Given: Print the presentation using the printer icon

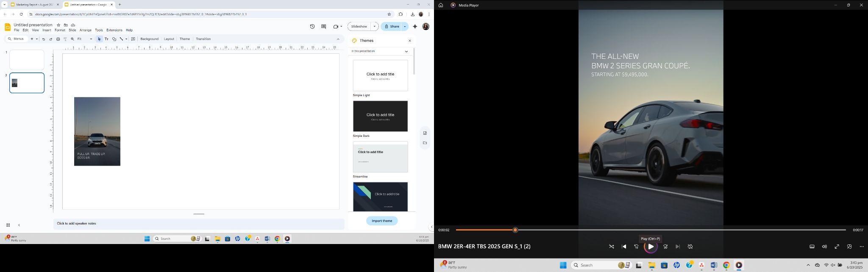Looking at the screenshot, I should (58, 39).
